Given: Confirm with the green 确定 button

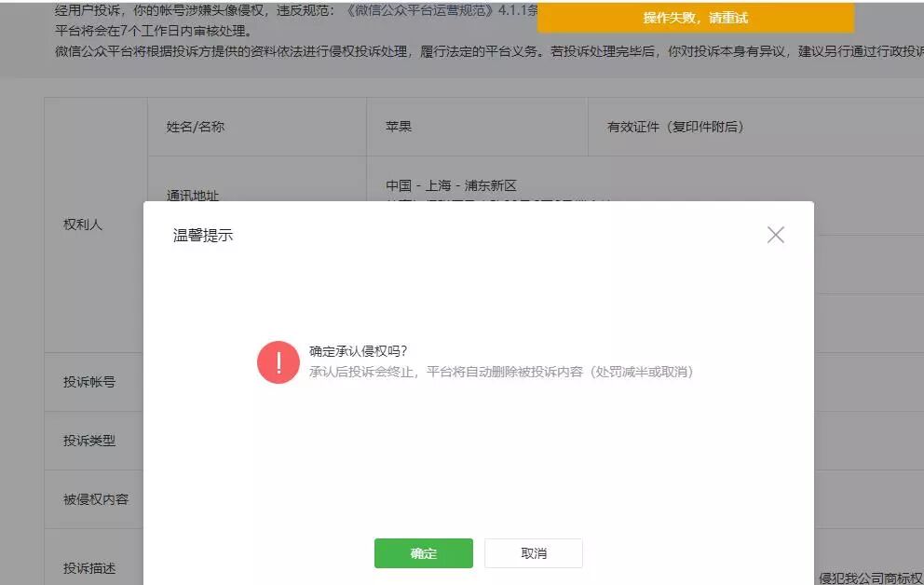Looking at the screenshot, I should coord(423,553).
